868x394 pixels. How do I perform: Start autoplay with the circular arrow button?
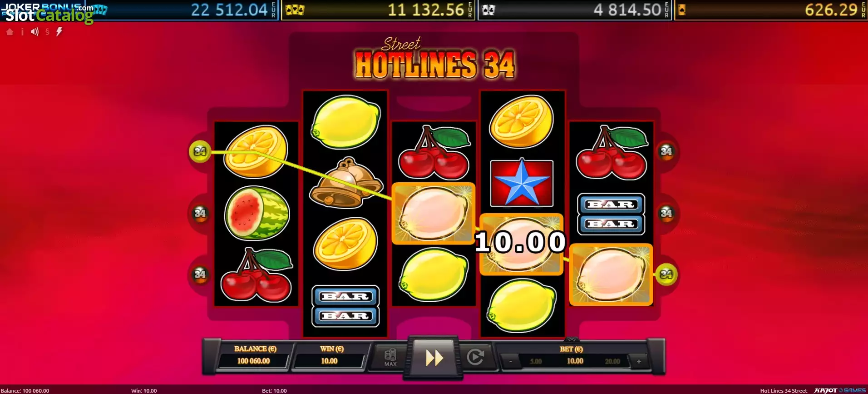point(475,357)
